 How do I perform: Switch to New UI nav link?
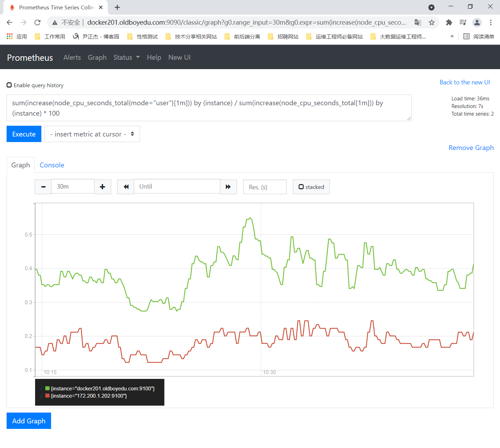pos(179,58)
